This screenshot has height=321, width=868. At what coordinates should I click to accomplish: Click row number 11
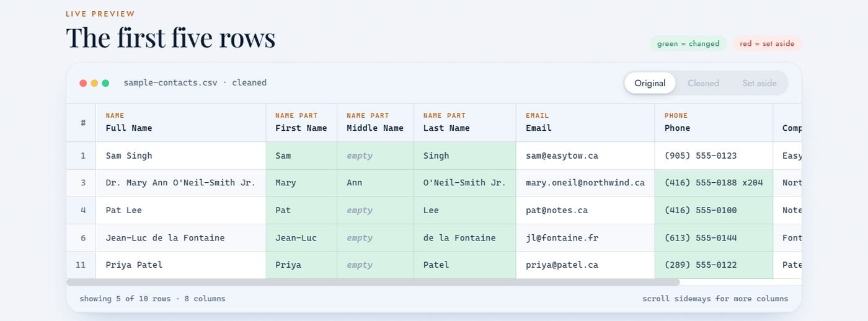[x=81, y=265]
